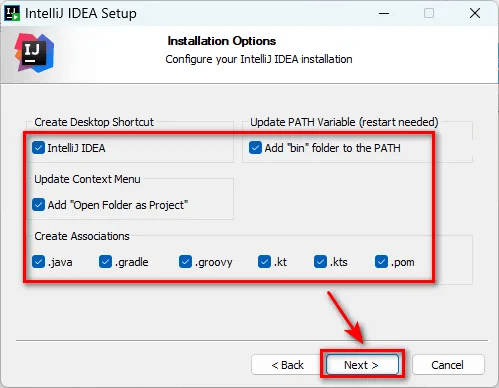
Task: Uncheck the .gradle file association
Action: click(x=105, y=262)
